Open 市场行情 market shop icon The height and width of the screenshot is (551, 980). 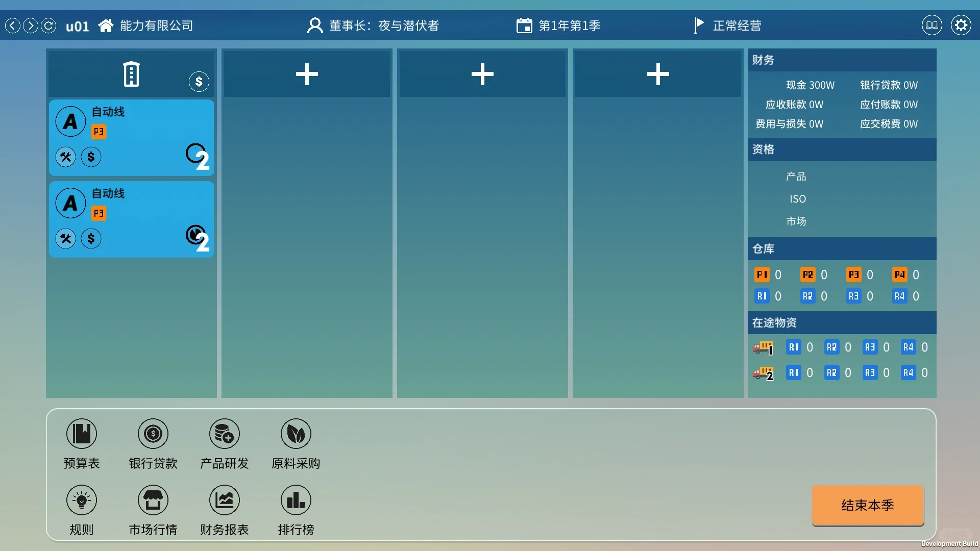point(153,500)
